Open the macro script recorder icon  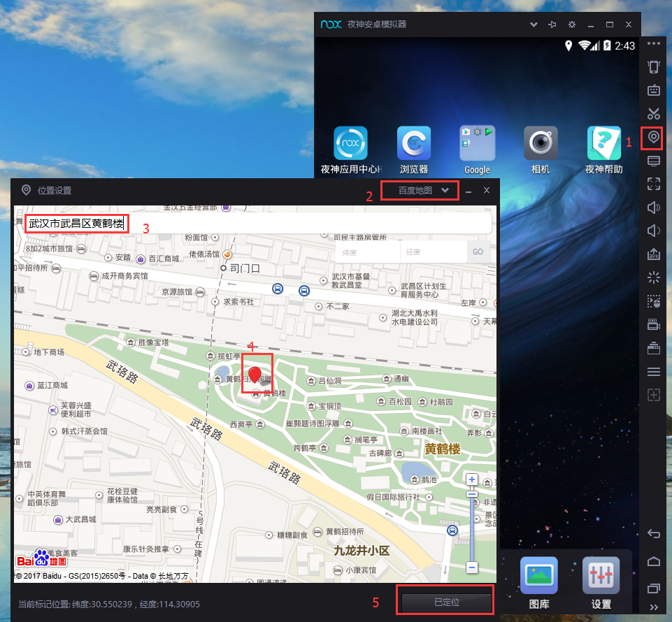pos(654,301)
